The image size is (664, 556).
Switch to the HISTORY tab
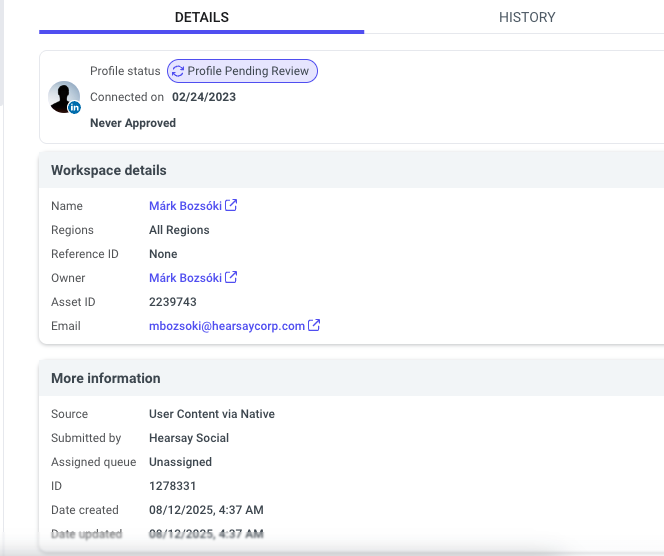click(x=527, y=17)
